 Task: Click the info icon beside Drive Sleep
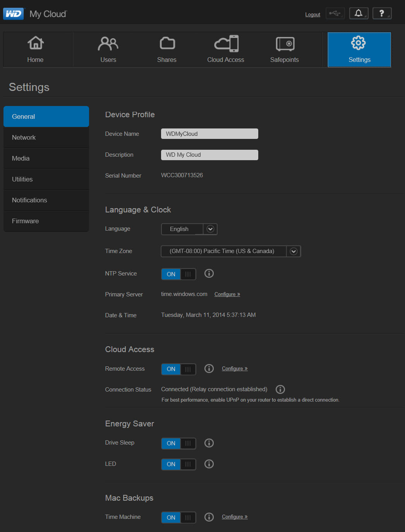209,443
